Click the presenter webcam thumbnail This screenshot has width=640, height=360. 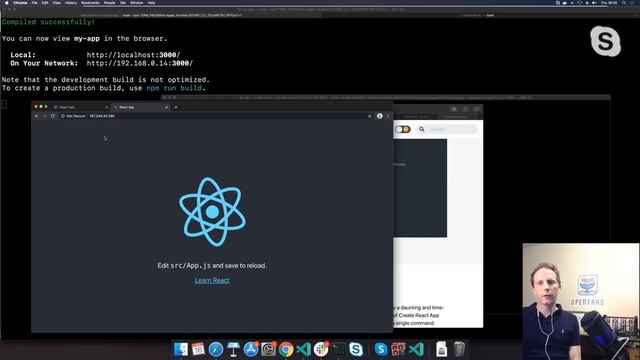tap(581, 302)
